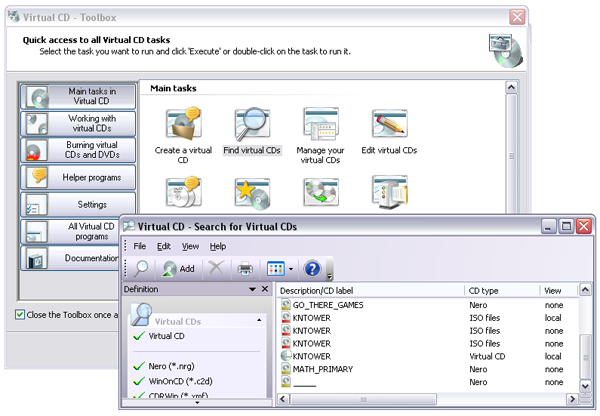Select KNTOWER Virtual CD type row
Screen dimensions: 600x416
click(x=428, y=356)
